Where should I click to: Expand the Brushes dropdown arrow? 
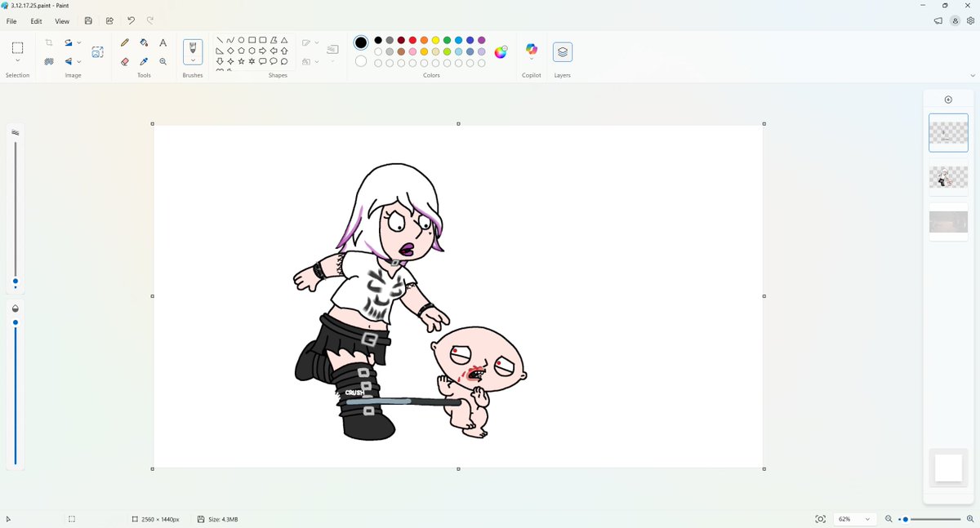pyautogui.click(x=193, y=60)
